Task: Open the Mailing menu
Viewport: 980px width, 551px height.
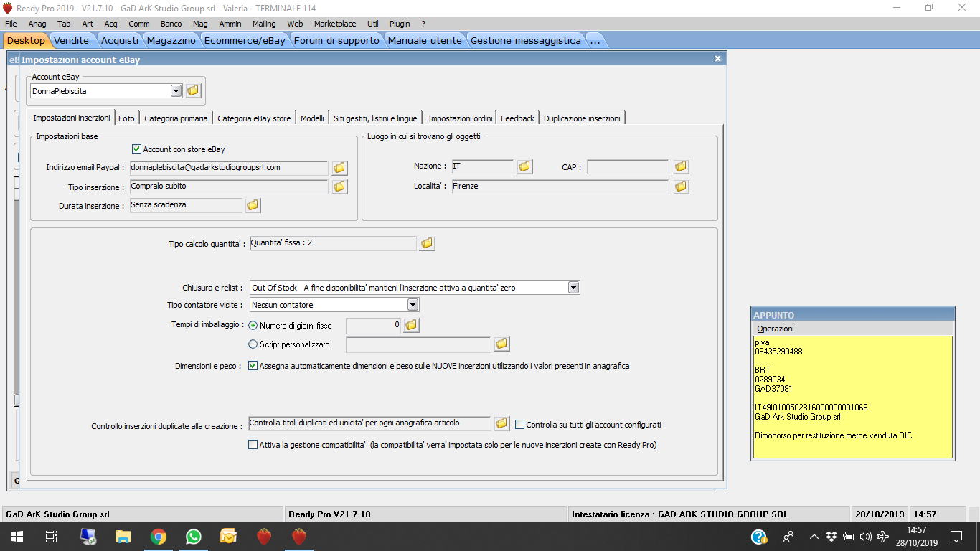Action: tap(264, 24)
